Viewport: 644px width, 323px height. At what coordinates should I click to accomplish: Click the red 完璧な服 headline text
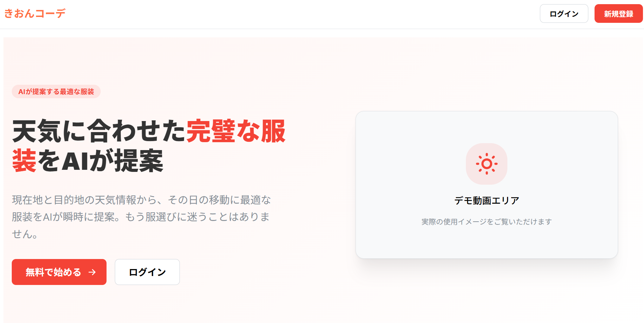point(236,131)
